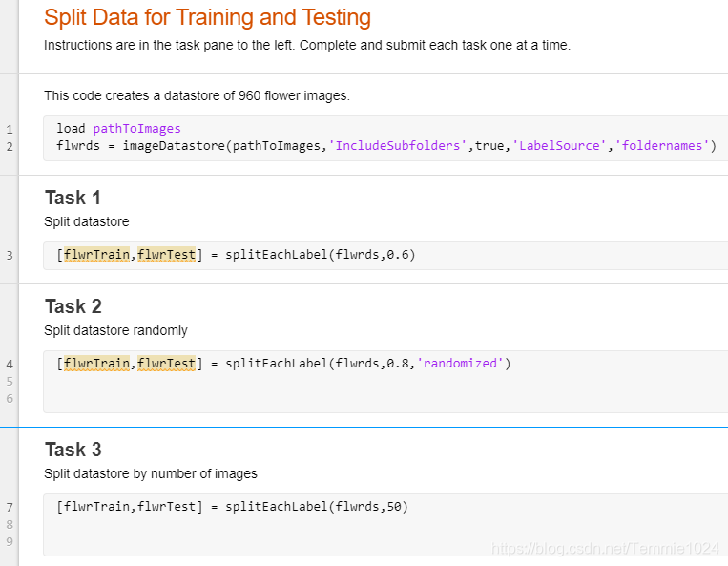Click highlighted flwrTest variable in line 4

point(166,363)
